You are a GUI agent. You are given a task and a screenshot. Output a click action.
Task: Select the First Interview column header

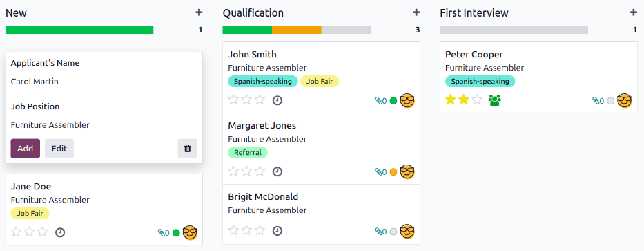click(474, 13)
